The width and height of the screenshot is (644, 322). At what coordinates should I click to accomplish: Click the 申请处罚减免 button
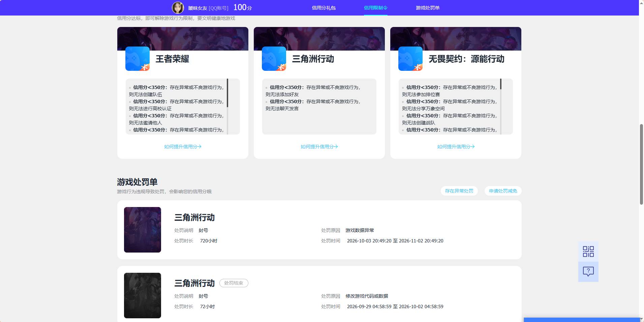coord(503,191)
